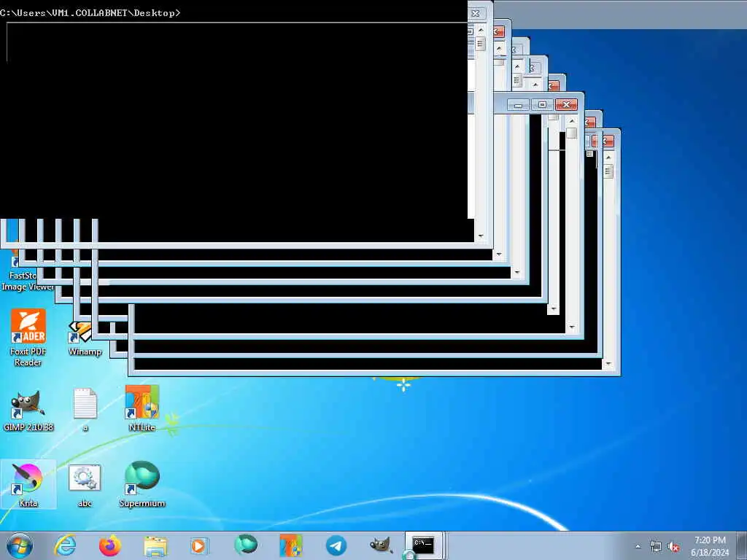This screenshot has height=560, width=747.
Task: Select the GIMP 2.10.38 desktop icon
Action: tap(28, 411)
